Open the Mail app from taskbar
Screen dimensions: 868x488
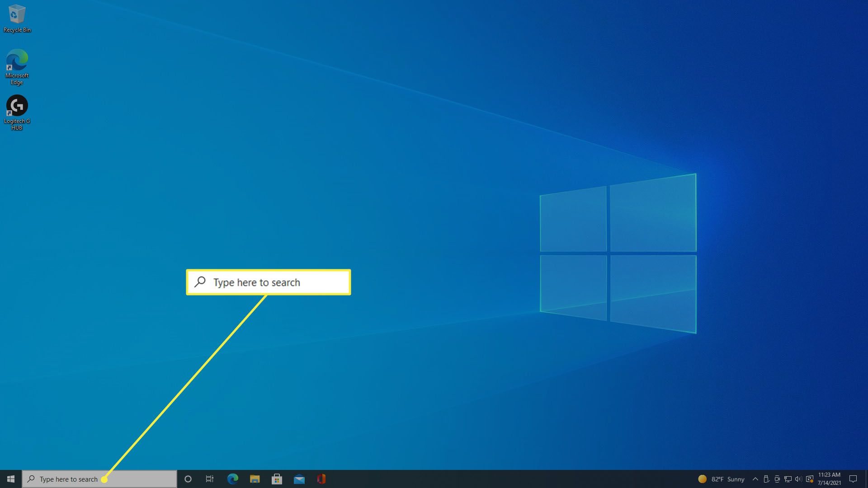(x=299, y=479)
